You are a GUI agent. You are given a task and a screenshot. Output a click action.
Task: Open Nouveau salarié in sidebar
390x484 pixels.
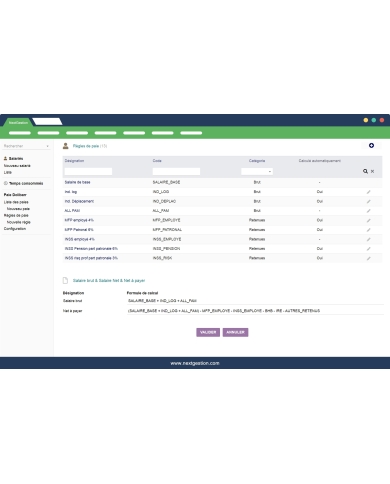(x=17, y=166)
